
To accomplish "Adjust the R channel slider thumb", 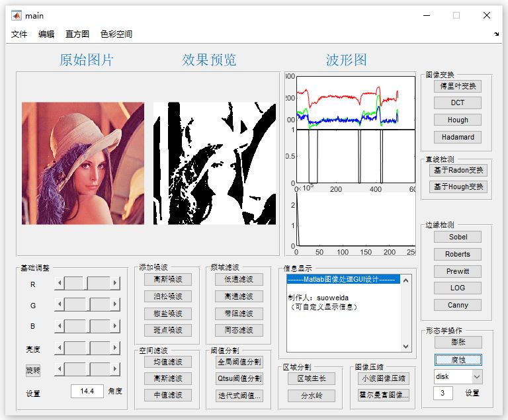I will click(x=87, y=283).
